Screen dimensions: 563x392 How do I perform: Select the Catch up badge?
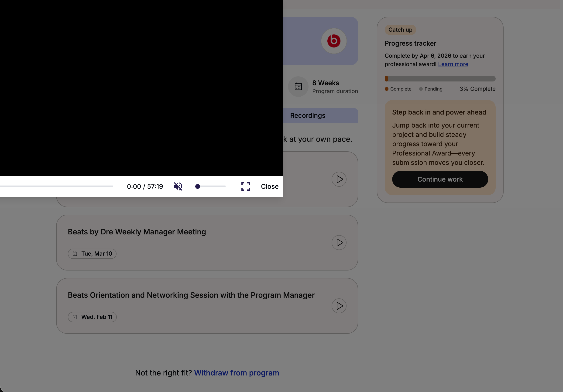[x=400, y=30]
